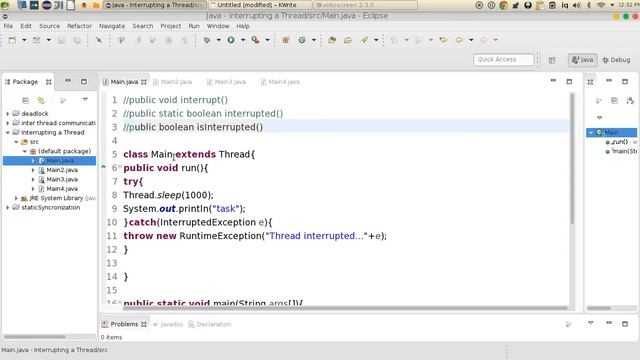
Task: Open the Back navigation history dropdown
Action: (x=471, y=40)
